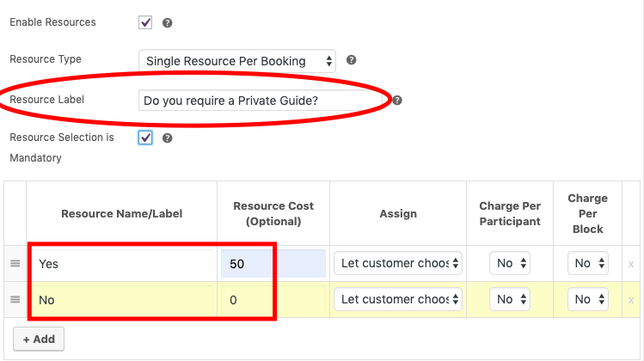Screen dimensions: 644x361
Task: Open the Resource Type dropdown
Action: pyautogui.click(x=237, y=61)
